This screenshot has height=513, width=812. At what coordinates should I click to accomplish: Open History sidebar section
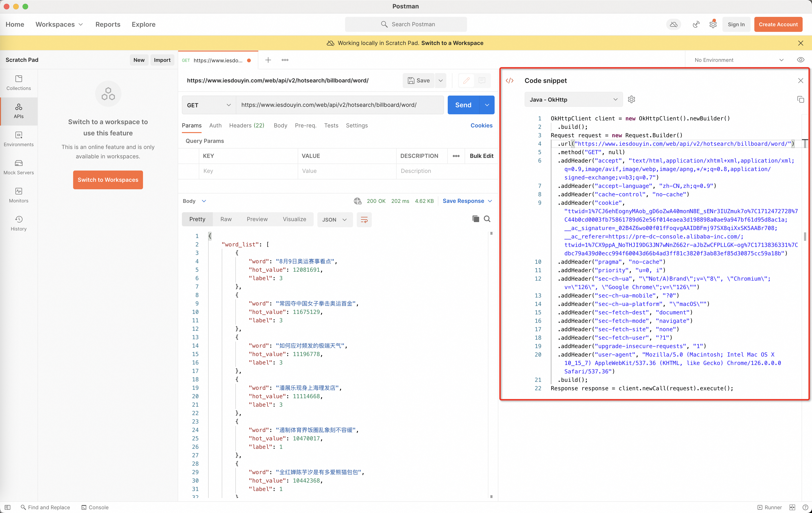(19, 223)
